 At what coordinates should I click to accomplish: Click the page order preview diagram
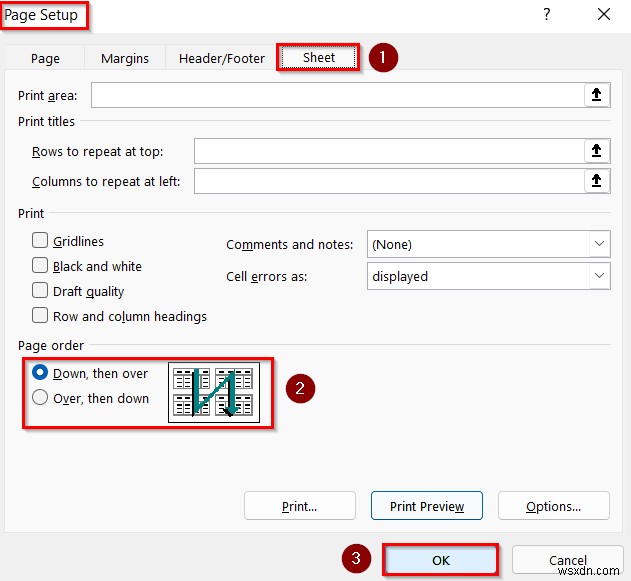[214, 391]
